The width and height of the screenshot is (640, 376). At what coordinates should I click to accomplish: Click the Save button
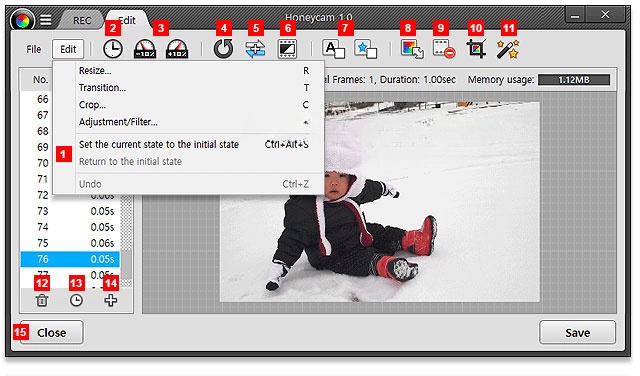tap(577, 333)
